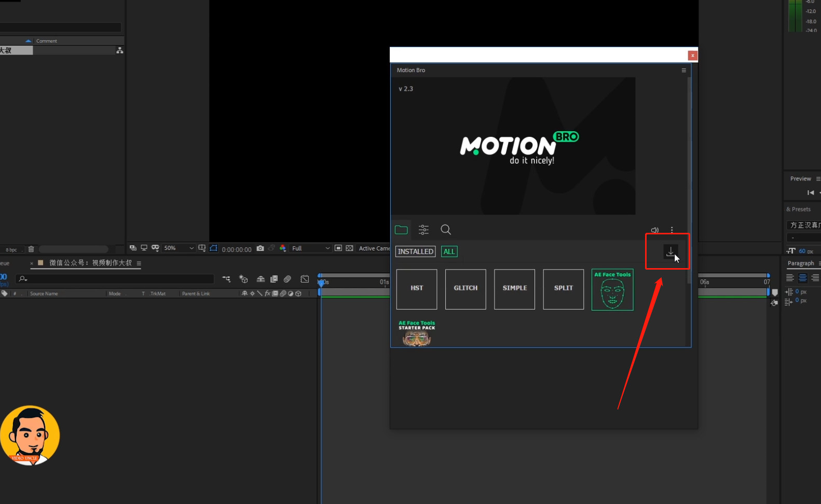This screenshot has height=504, width=821.
Task: Enable motion blur for the composition
Action: pyautogui.click(x=288, y=279)
